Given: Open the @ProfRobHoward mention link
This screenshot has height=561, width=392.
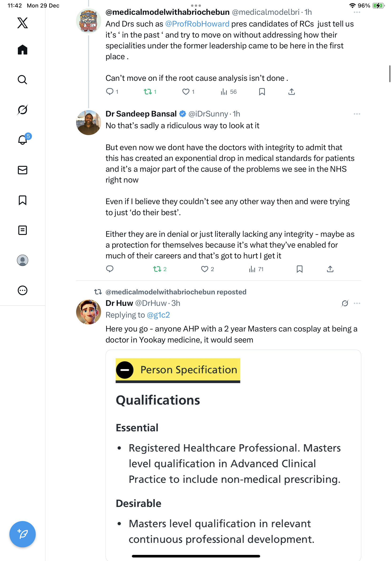Looking at the screenshot, I should pos(197,24).
